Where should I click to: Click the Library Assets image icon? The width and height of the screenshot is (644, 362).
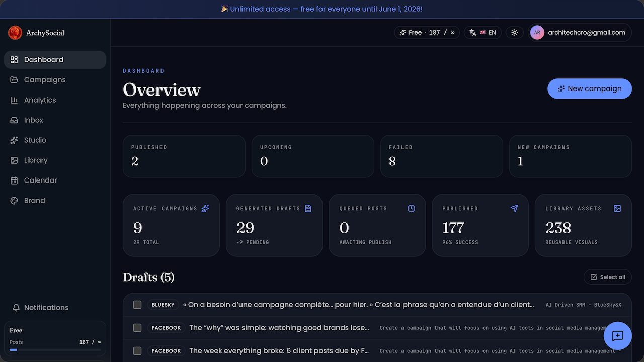[x=617, y=208]
